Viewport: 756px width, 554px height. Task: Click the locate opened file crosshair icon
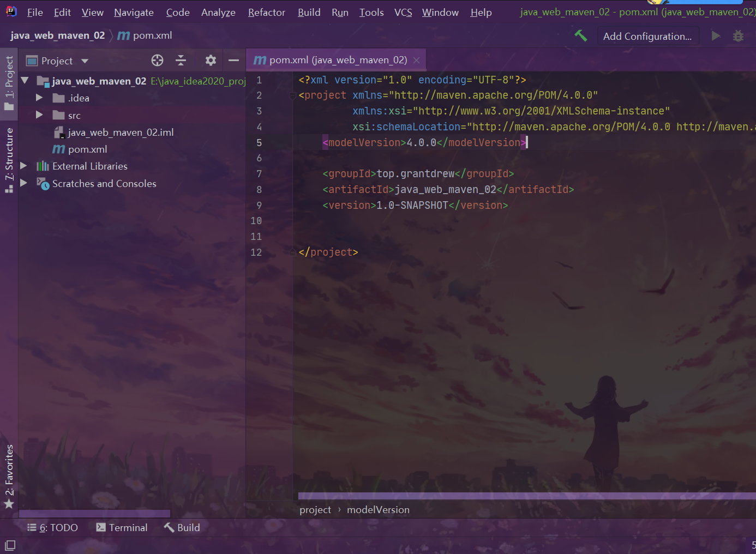click(x=157, y=61)
